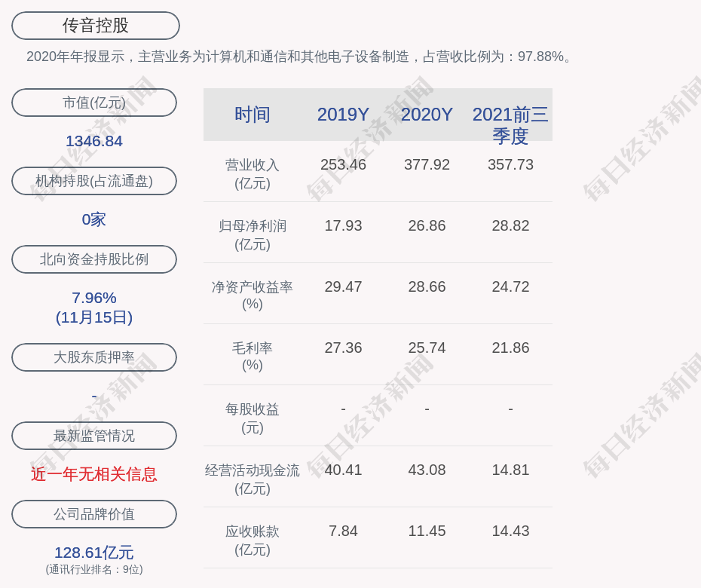This screenshot has width=701, height=588.
Task: Select revenue value 357.73
Action: coord(510,164)
